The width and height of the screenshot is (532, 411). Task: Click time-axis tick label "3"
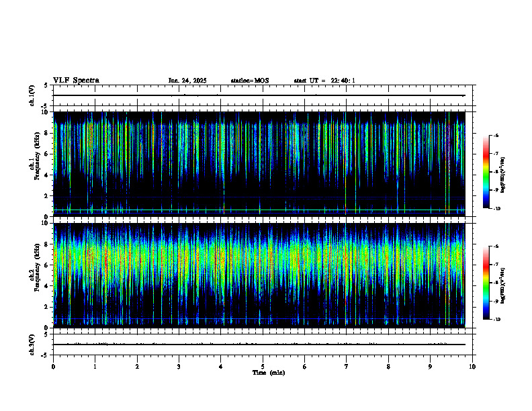(179, 367)
